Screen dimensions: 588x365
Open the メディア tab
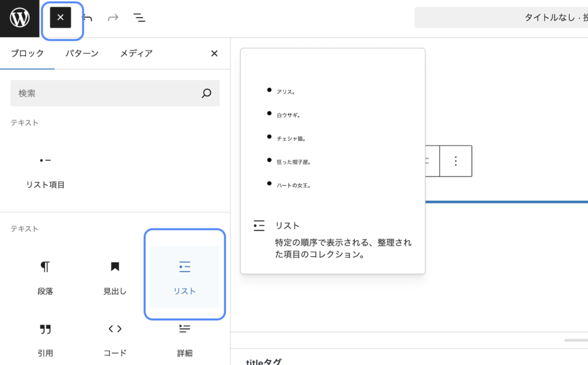pos(136,53)
